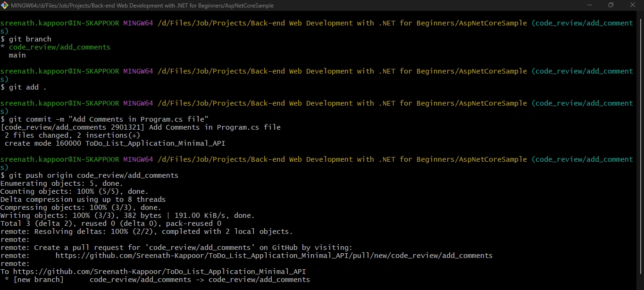Screen dimensions: 644x290
Task: Click the '* code_review/add_comments' branch entry
Action: (x=56, y=47)
